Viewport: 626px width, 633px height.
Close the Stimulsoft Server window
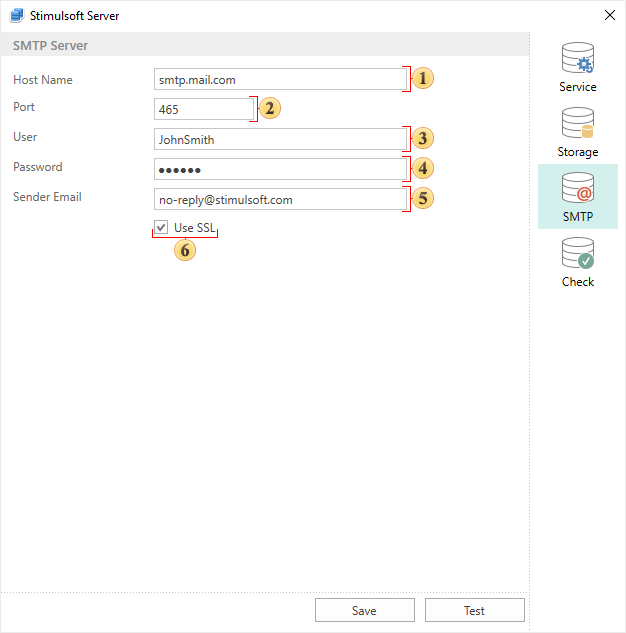point(609,15)
